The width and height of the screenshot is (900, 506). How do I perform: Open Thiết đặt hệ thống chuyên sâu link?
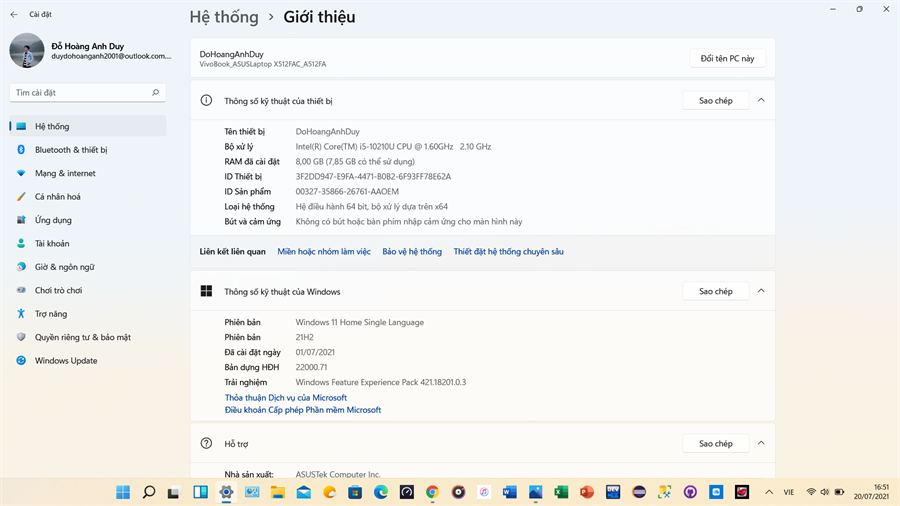point(509,251)
